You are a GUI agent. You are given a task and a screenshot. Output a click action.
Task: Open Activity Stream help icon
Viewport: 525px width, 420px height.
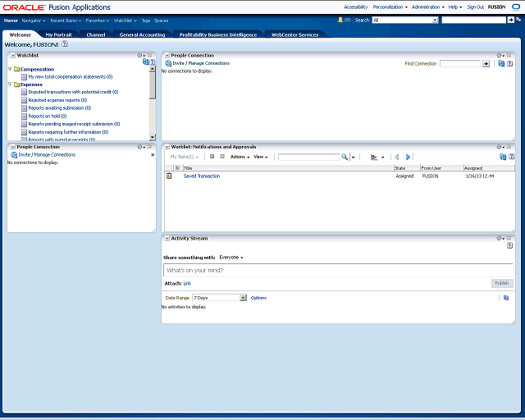click(509, 245)
